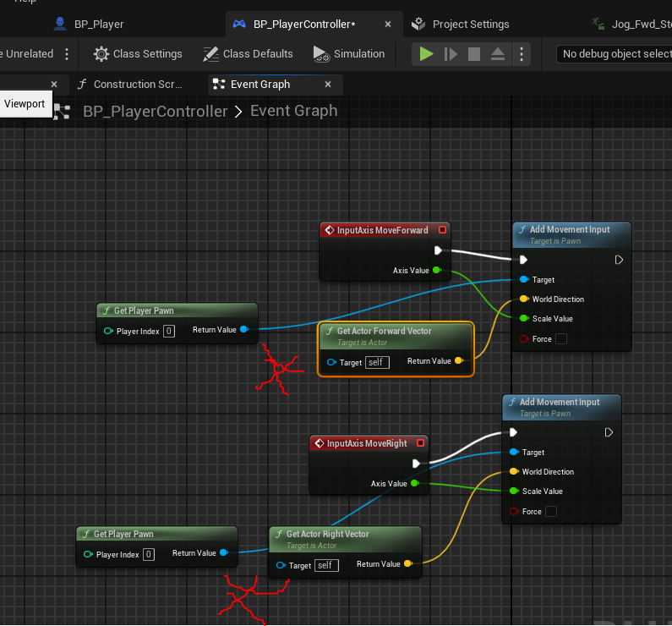Click Get Actor Forward Vector Target pin
Screen dimensions: 672x626
click(x=331, y=362)
